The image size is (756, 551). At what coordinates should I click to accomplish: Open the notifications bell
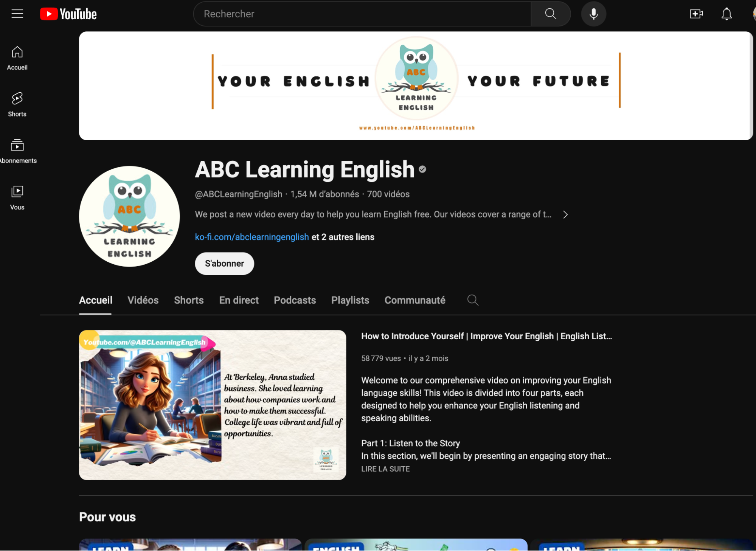pos(726,14)
